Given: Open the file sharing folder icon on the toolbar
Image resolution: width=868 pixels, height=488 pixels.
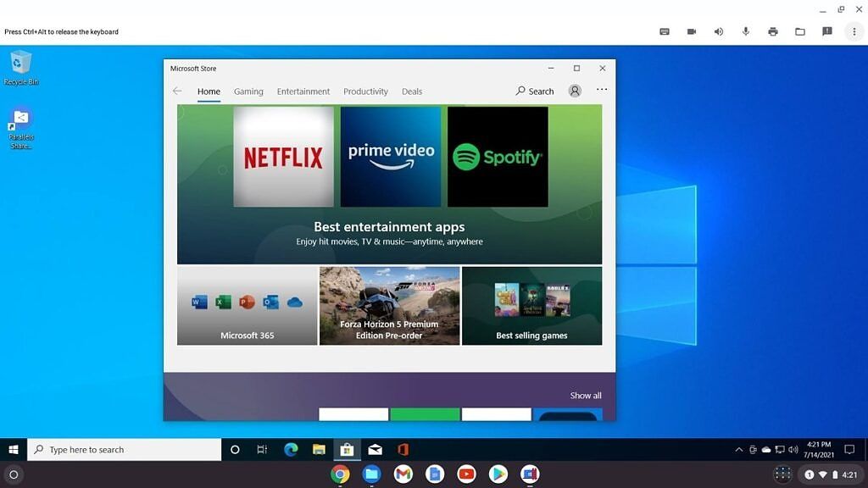Looking at the screenshot, I should (799, 31).
